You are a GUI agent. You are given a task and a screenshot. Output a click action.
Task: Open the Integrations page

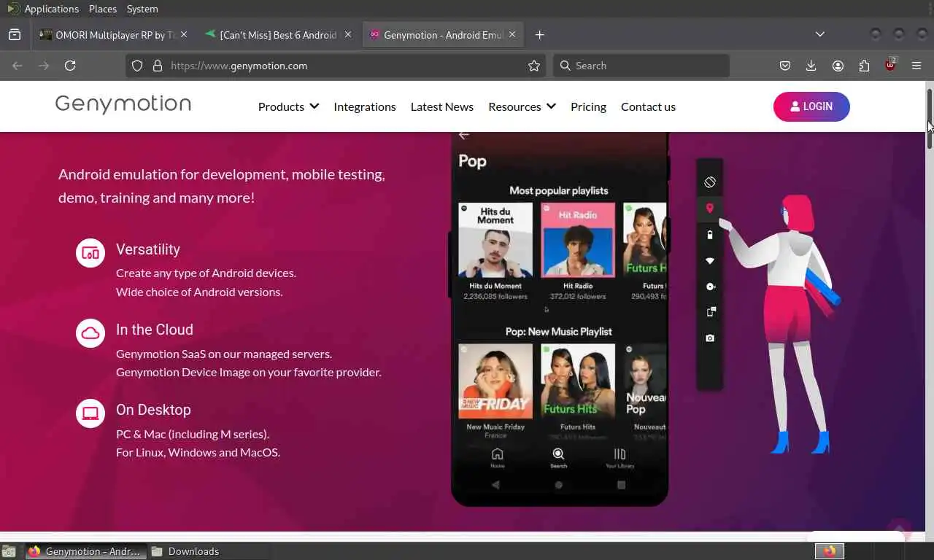pyautogui.click(x=365, y=106)
